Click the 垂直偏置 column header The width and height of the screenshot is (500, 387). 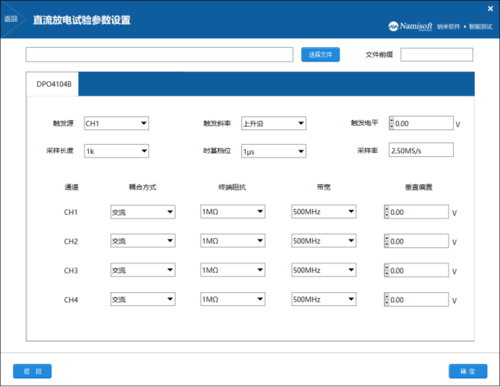419,187
